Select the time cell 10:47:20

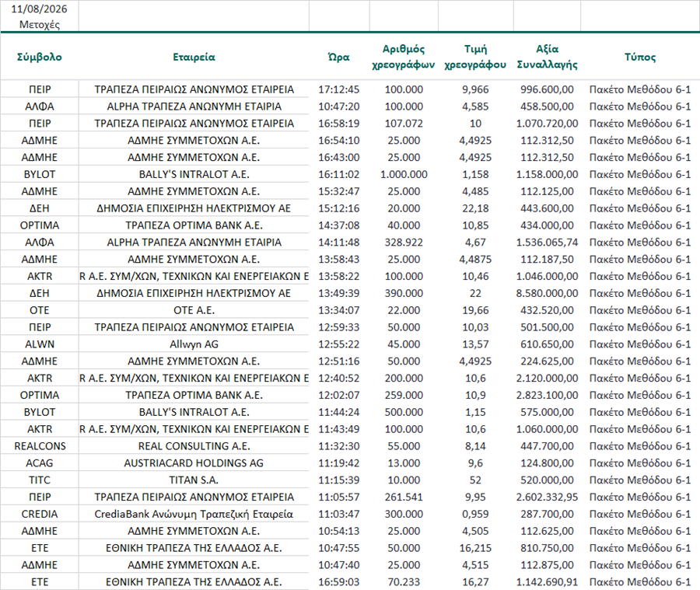coord(338,106)
